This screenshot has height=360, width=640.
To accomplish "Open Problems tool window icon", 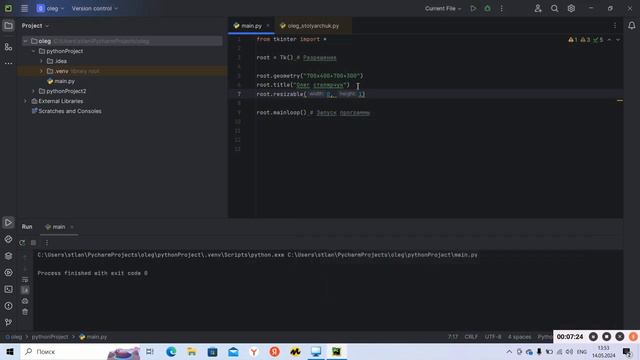I will [8, 306].
